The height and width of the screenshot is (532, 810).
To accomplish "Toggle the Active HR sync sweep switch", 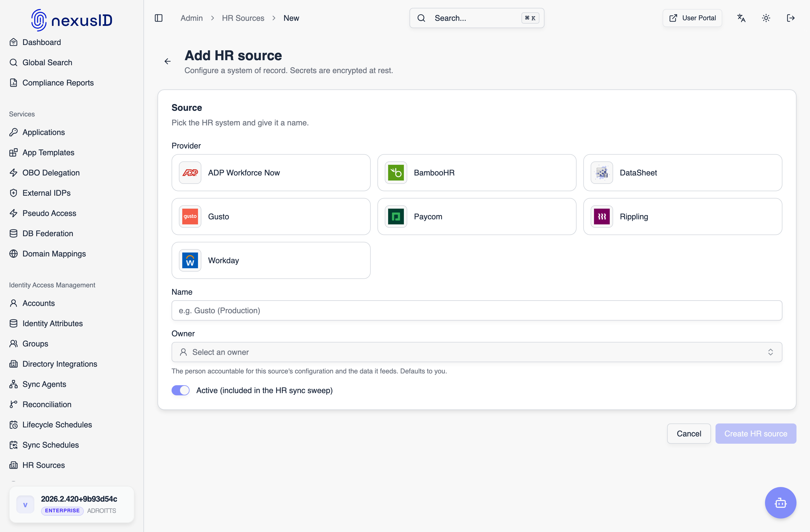I will point(180,390).
